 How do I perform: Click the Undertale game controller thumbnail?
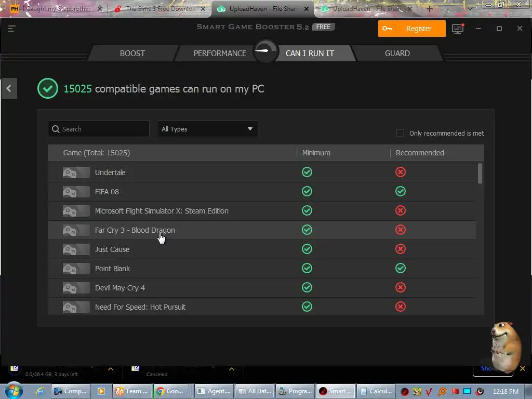pyautogui.click(x=76, y=172)
